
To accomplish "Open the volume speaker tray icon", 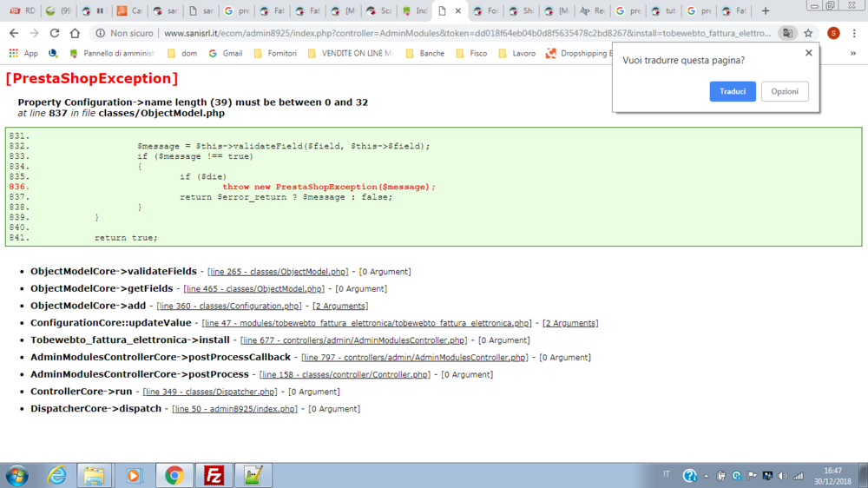I will click(782, 476).
